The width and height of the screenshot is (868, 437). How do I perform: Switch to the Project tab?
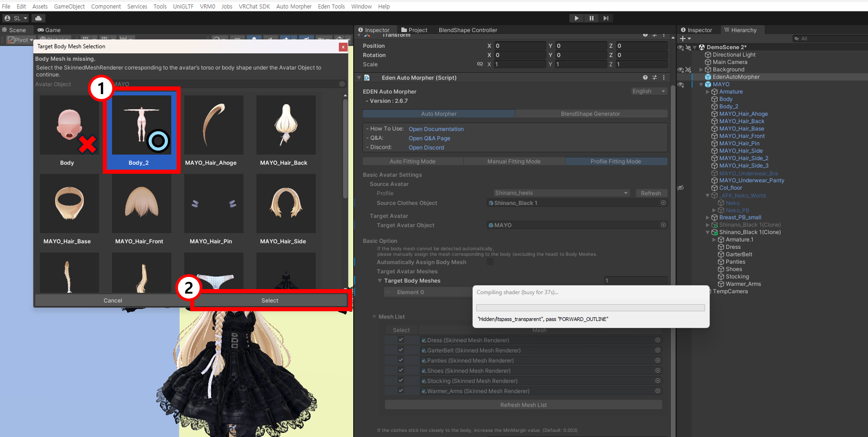tap(414, 30)
